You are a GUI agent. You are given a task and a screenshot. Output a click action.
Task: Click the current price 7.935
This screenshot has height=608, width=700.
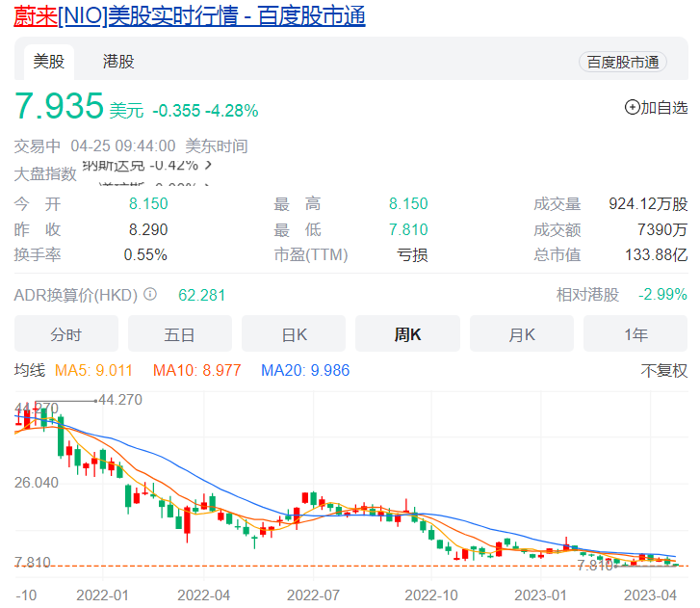coord(59,106)
